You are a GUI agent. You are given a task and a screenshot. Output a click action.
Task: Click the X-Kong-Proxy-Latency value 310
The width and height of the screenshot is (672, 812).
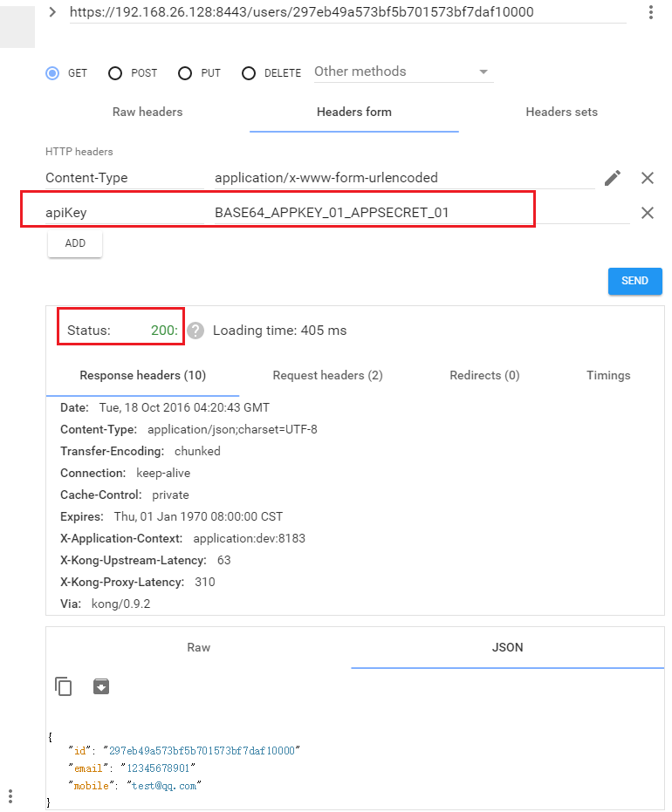coord(205,582)
